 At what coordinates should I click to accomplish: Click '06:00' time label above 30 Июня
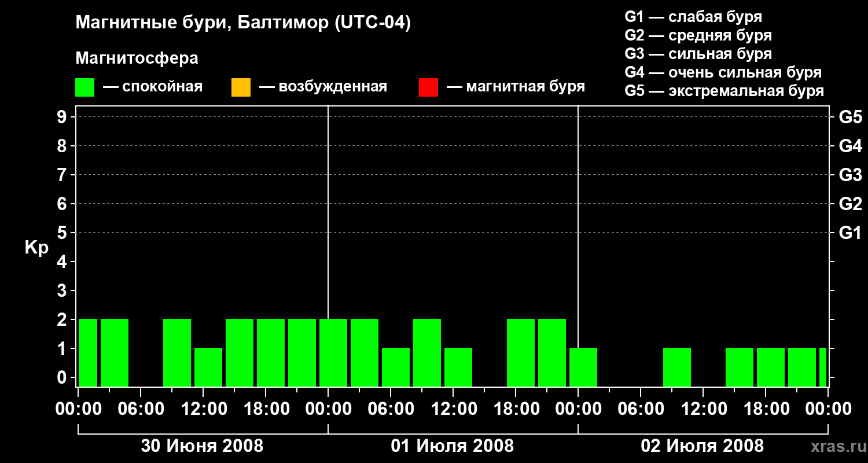pyautogui.click(x=141, y=409)
